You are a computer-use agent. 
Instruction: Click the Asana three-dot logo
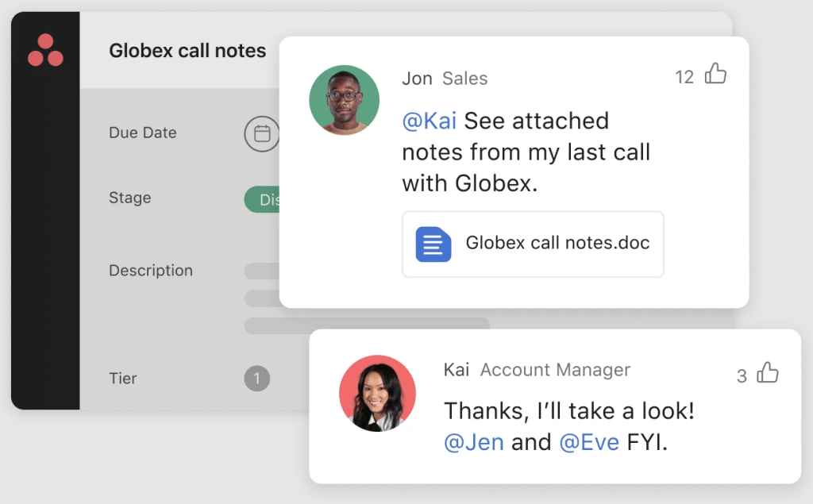[45, 50]
